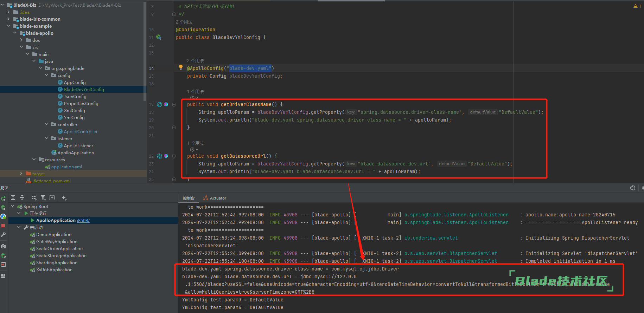Click the debug rerun bug icon
This screenshot has height=313, width=644.
(3, 208)
